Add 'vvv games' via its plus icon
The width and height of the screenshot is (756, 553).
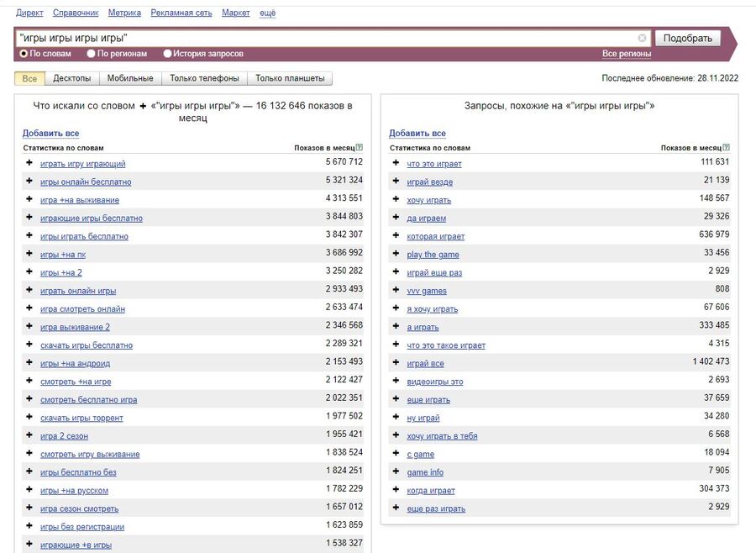396,290
